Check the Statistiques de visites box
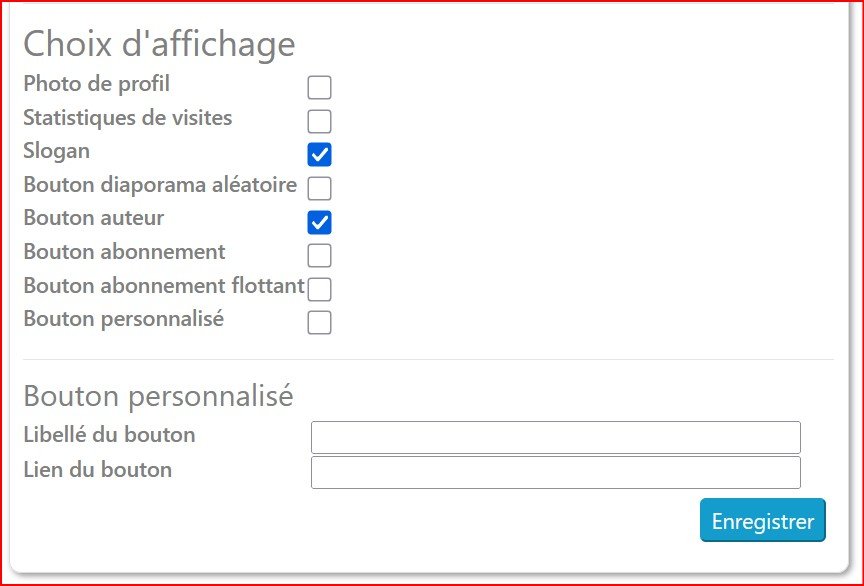 coord(319,121)
